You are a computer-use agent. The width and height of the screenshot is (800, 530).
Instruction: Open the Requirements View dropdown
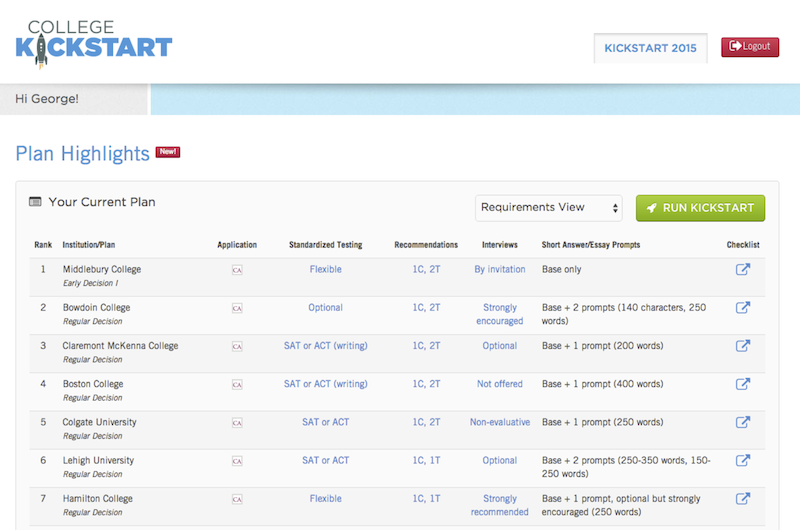(x=548, y=208)
